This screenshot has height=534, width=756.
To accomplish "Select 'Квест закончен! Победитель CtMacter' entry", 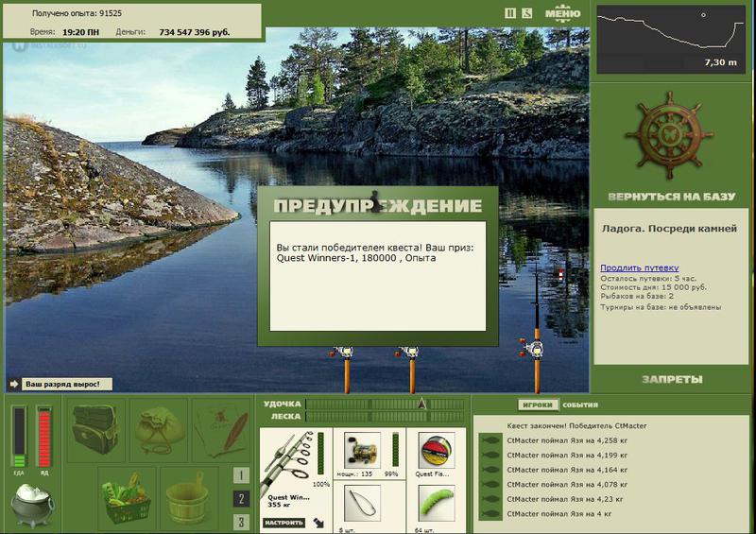I will click(576, 426).
